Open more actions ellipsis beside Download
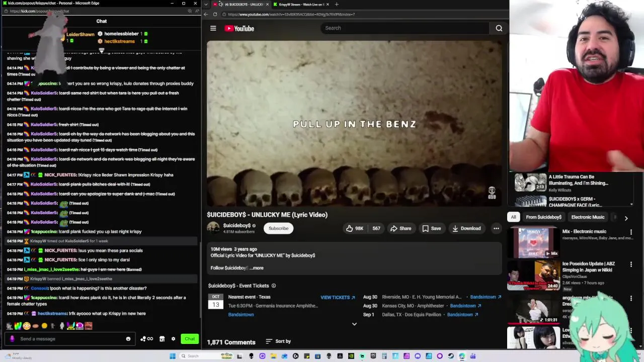Screen dimensions: 644x362 (x=496, y=228)
